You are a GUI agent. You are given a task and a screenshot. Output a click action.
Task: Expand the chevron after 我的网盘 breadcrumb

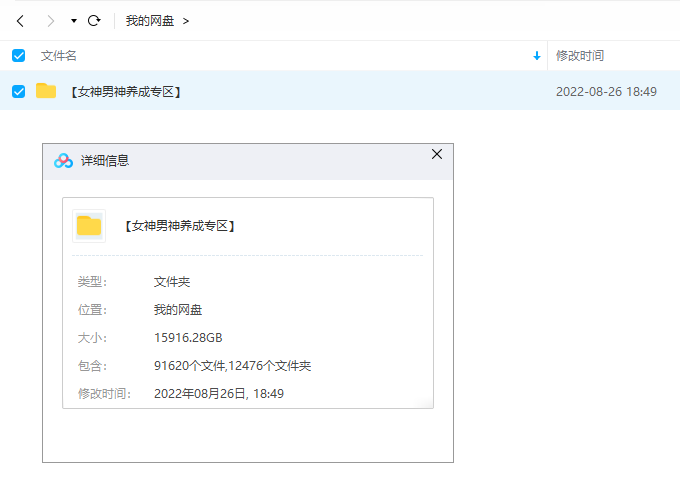[186, 21]
